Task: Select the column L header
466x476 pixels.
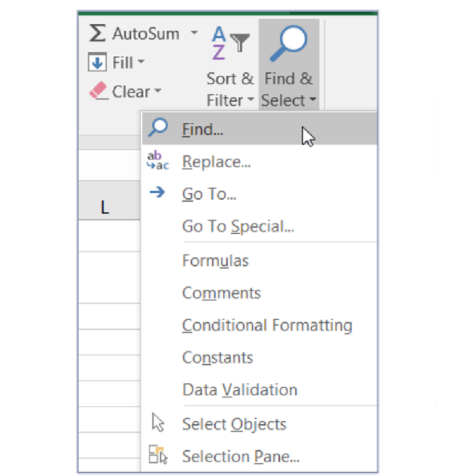Action: (105, 208)
